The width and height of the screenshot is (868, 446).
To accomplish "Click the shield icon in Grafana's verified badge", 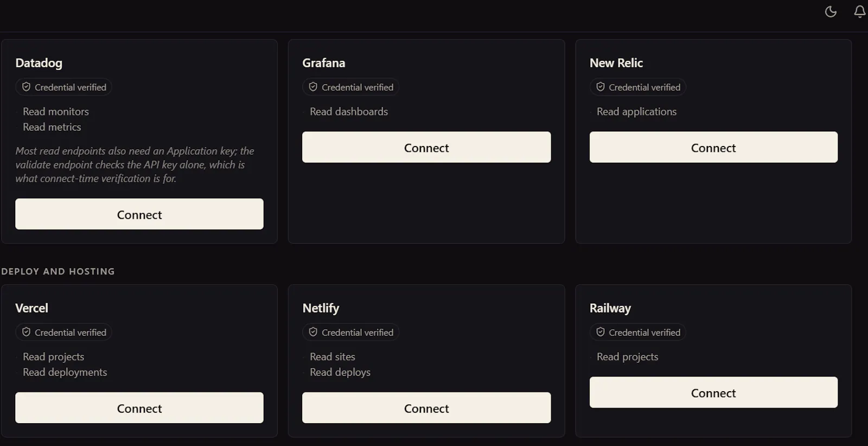I will click(x=313, y=87).
